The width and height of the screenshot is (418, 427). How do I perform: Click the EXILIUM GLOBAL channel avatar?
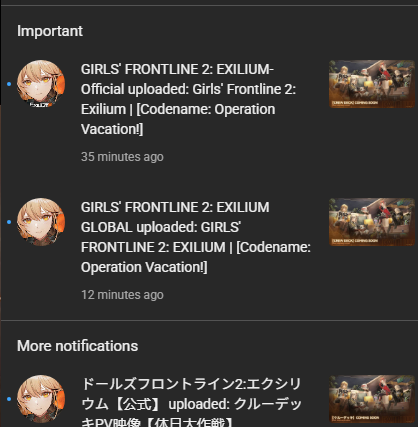41,222
